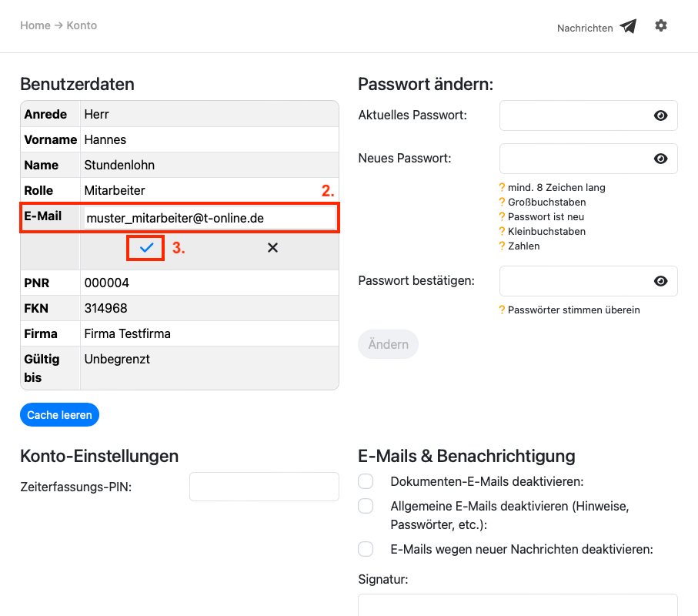Screen dimensions: 698x616
Task: Focus the Zeiterfassungs-PIN input
Action: pos(264,487)
